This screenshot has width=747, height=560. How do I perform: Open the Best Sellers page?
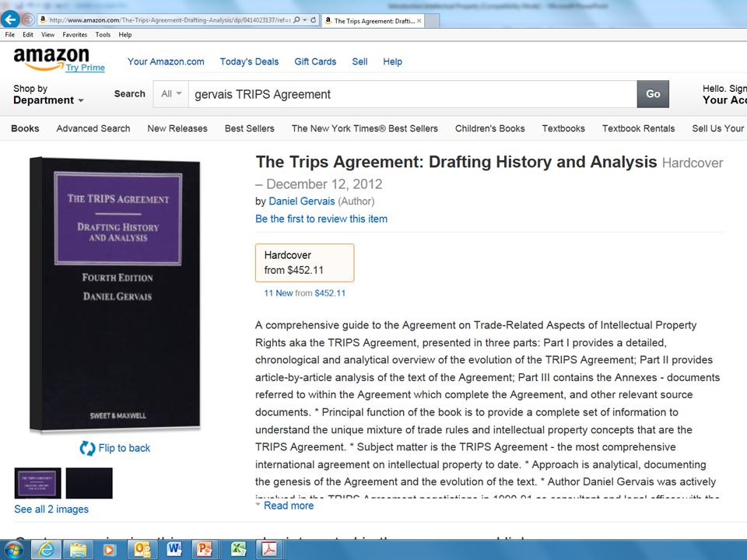point(250,128)
